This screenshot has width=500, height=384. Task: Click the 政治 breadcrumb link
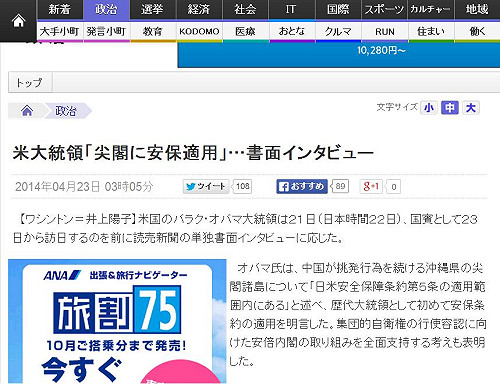tap(66, 111)
